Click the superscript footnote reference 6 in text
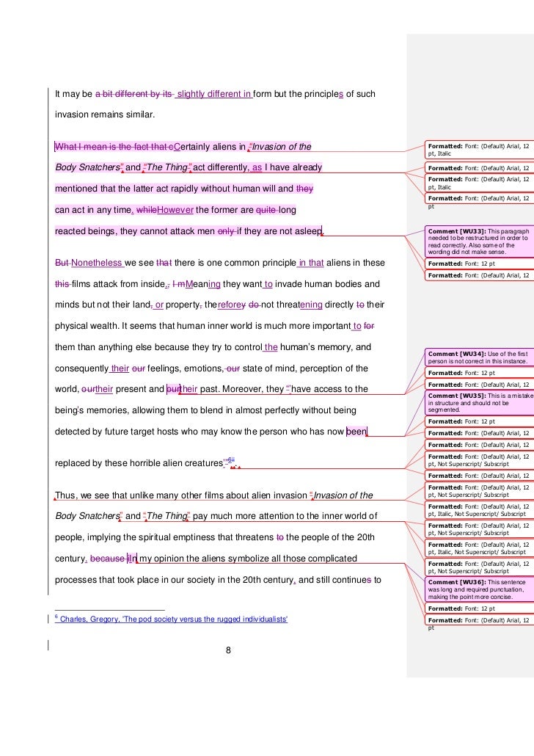Screen dimensions: 534x756 pos(231,460)
